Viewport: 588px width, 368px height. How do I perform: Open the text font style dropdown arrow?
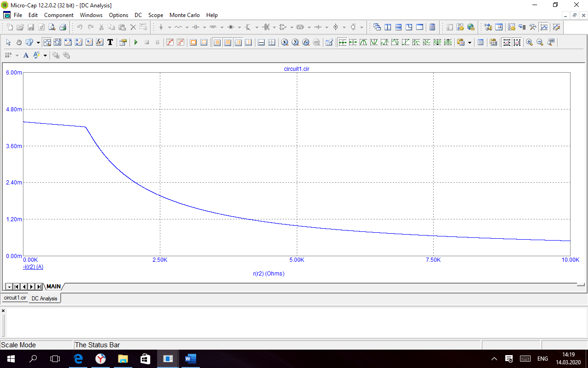click(45, 56)
